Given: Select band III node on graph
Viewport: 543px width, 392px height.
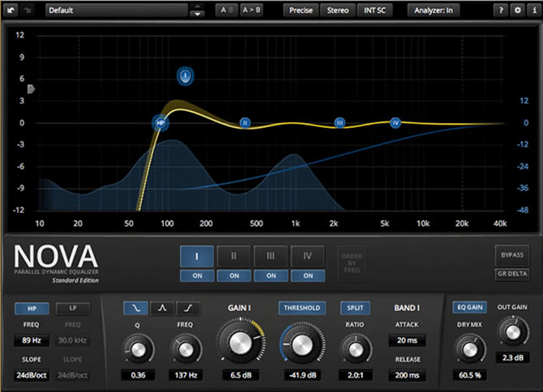Looking at the screenshot, I should (x=340, y=122).
